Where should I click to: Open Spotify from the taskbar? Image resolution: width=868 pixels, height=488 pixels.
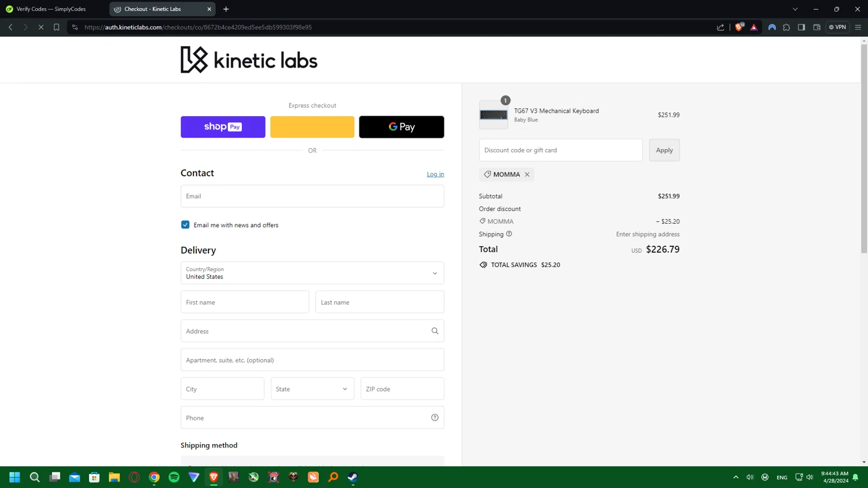click(x=174, y=477)
